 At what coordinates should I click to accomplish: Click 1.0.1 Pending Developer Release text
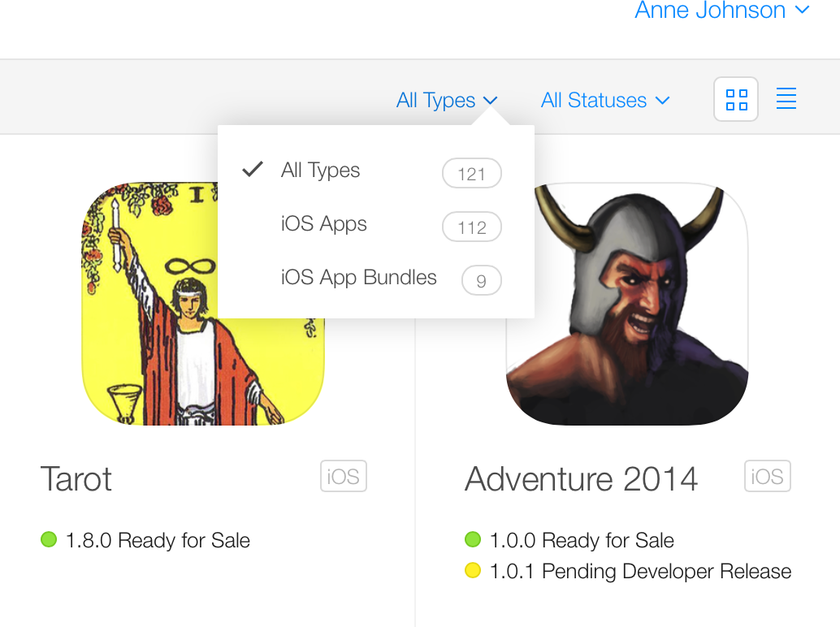pyautogui.click(x=640, y=571)
